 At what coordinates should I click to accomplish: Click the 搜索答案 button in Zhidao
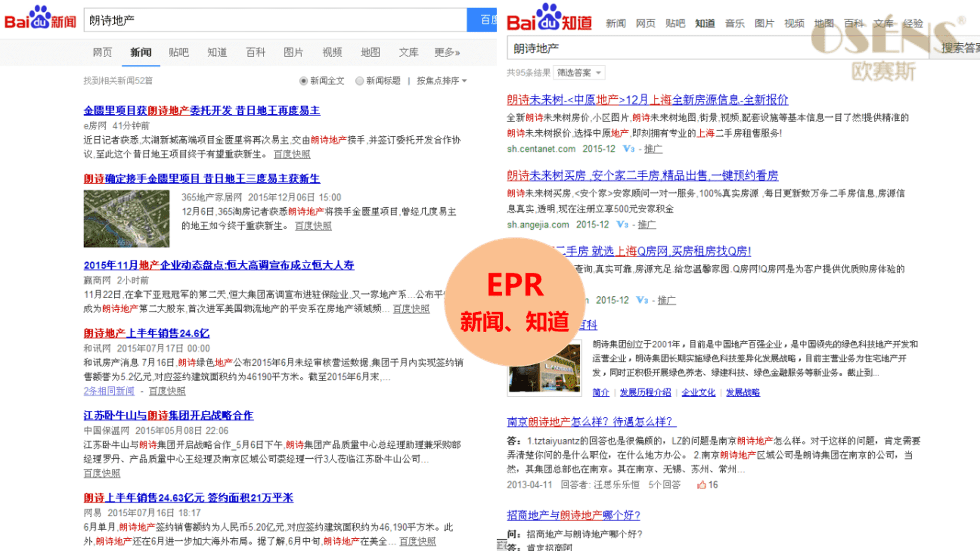pyautogui.click(x=955, y=48)
